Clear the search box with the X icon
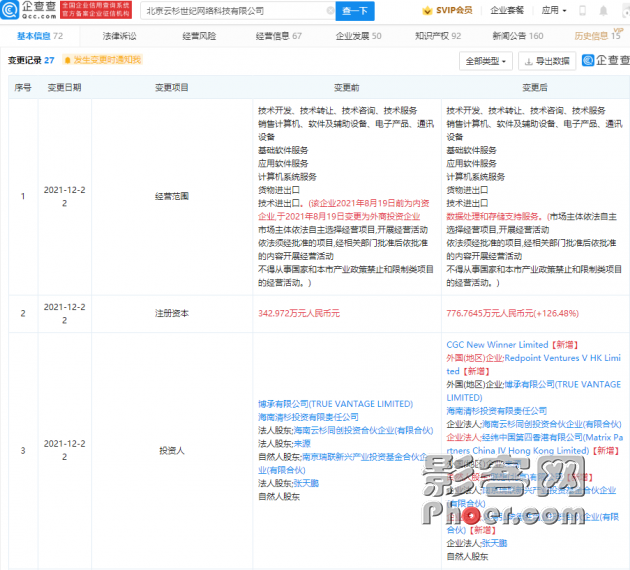The width and height of the screenshot is (630, 570). point(330,11)
